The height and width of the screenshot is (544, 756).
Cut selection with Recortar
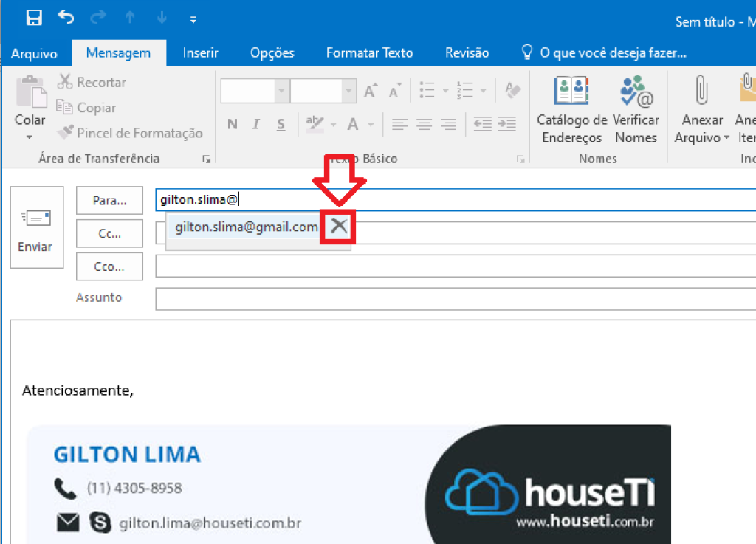[92, 83]
